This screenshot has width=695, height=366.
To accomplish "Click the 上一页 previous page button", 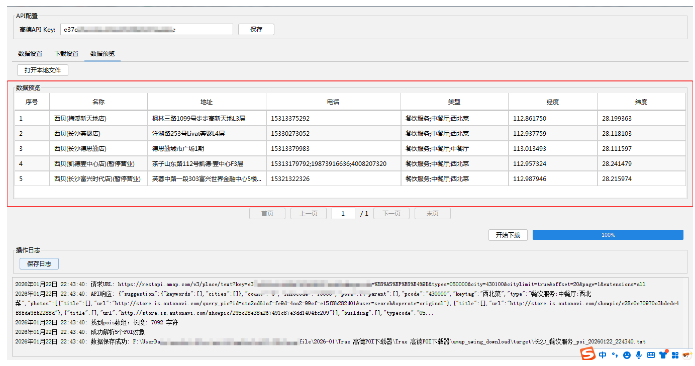I will (x=309, y=214).
